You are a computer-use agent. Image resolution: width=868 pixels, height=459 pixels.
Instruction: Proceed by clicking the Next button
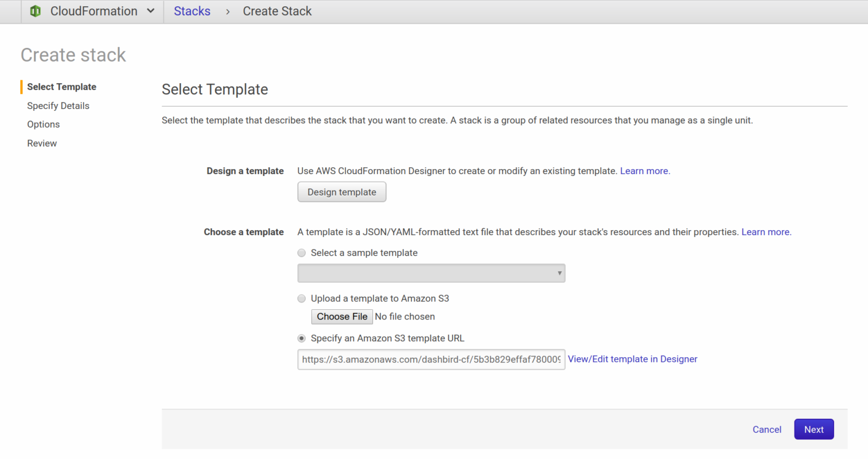coord(814,429)
